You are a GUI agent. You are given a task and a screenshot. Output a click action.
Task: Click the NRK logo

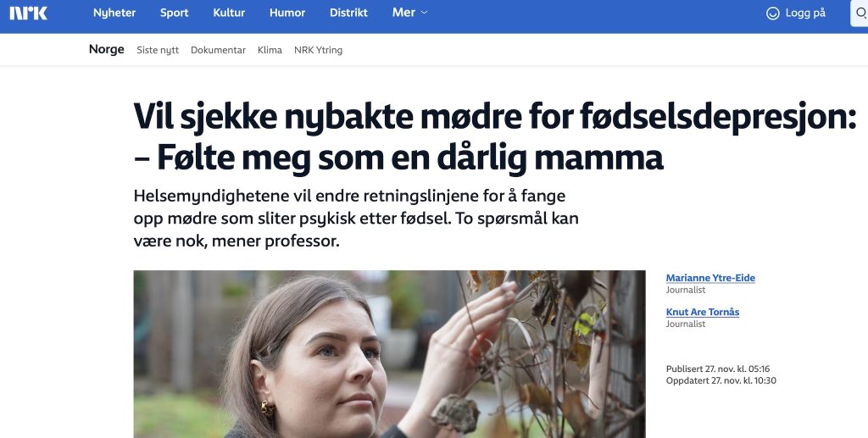point(28,13)
